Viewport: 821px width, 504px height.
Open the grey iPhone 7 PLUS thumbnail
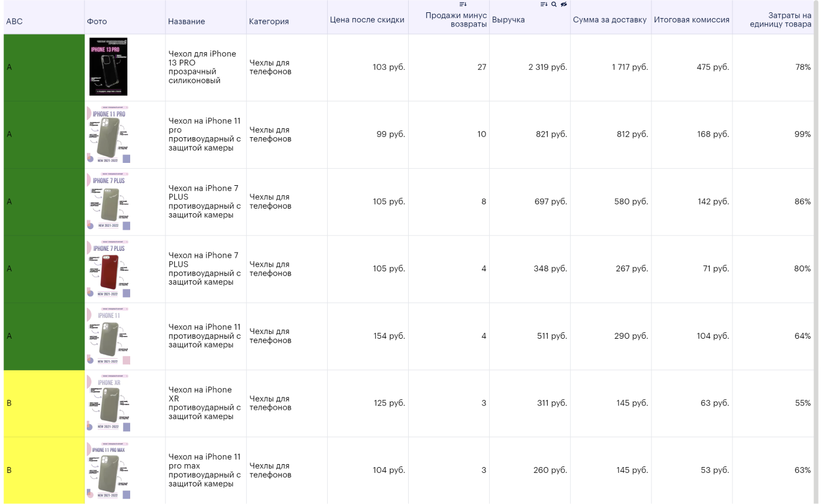click(108, 202)
